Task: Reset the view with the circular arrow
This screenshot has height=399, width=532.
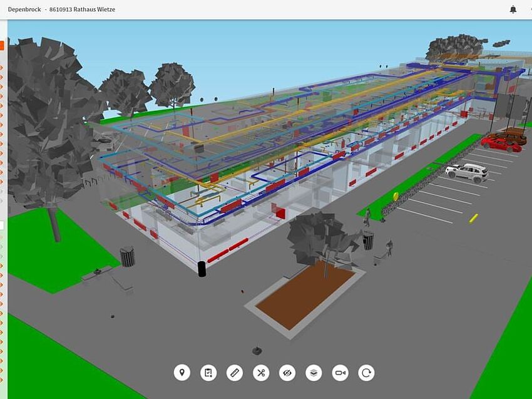Action: pyautogui.click(x=366, y=373)
